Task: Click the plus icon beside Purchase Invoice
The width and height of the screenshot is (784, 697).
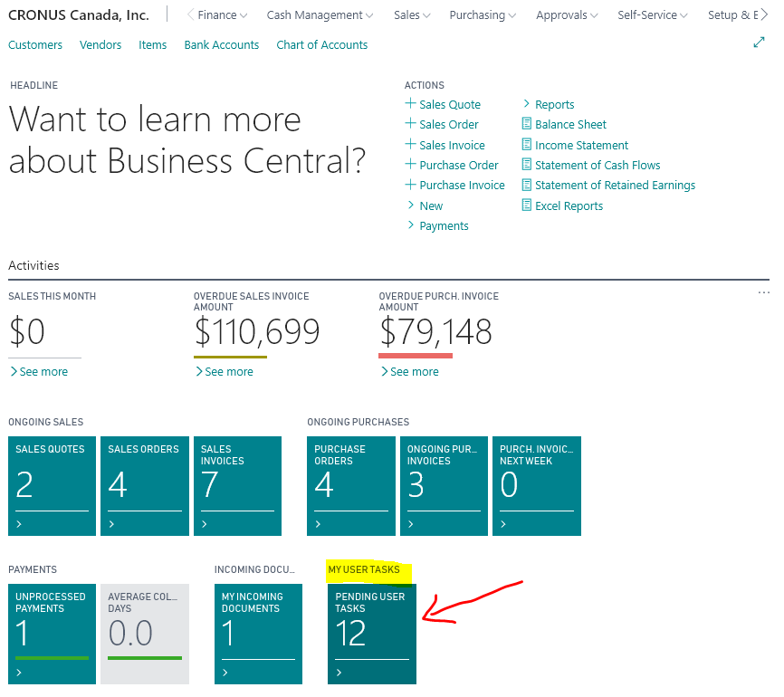Action: 410,185
